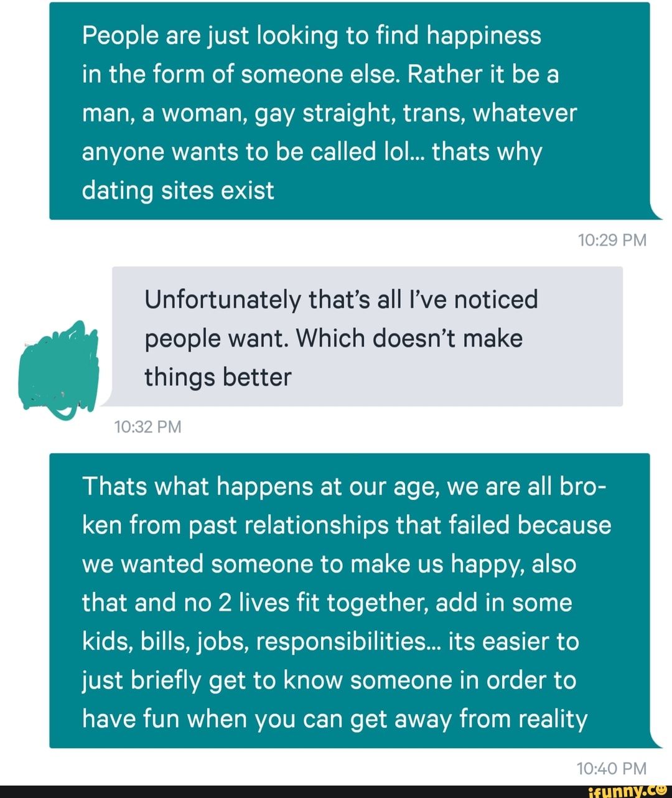Click the words "dating sites exist"
The width and height of the screenshot is (672, 798).
(x=178, y=190)
